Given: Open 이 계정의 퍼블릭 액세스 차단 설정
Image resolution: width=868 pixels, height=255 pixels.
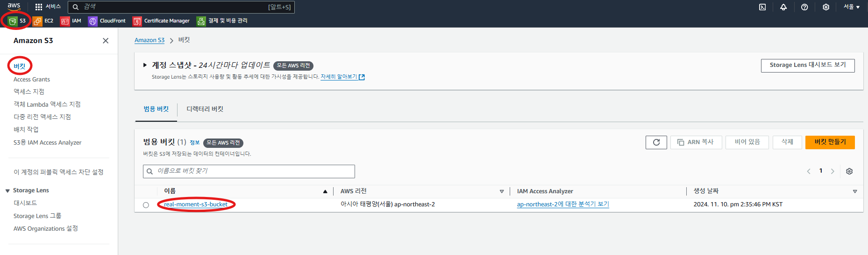Looking at the screenshot, I should 58,172.
